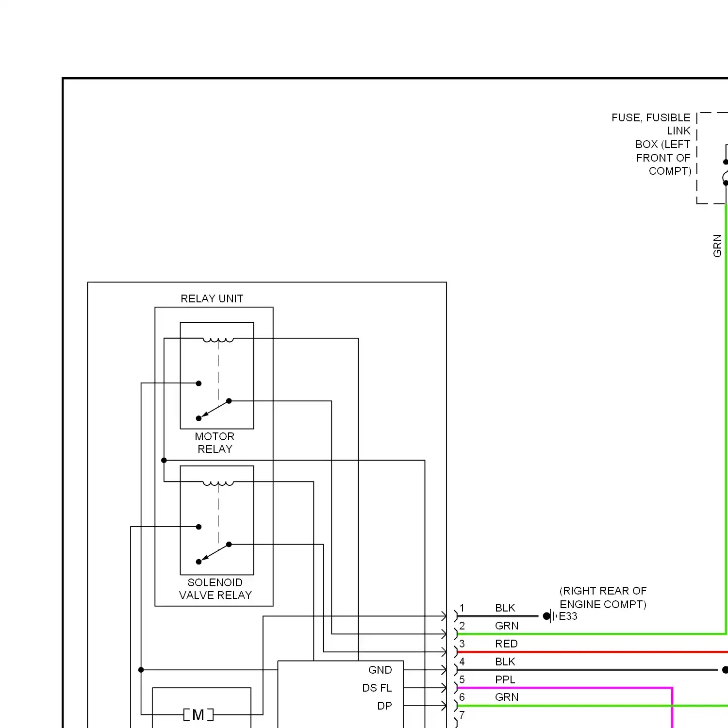This screenshot has width=728, height=728.
Task: Click the solenoid valve relay coil symbol
Action: 218,483
